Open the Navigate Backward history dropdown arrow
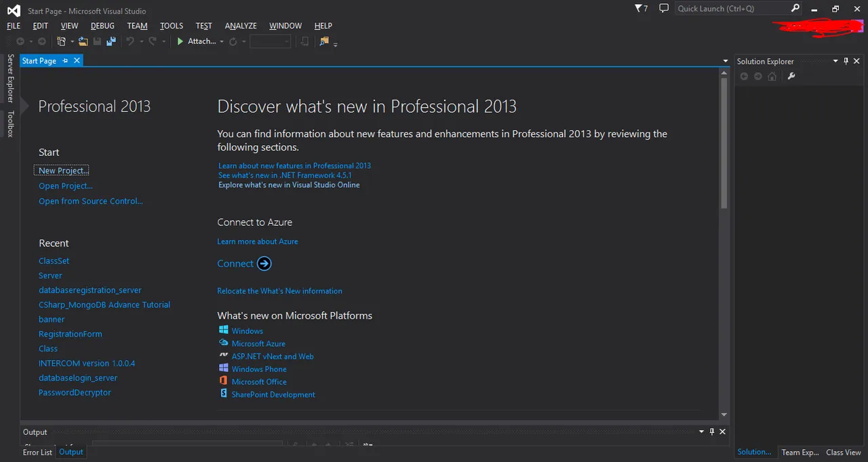868x462 pixels. pos(31,41)
